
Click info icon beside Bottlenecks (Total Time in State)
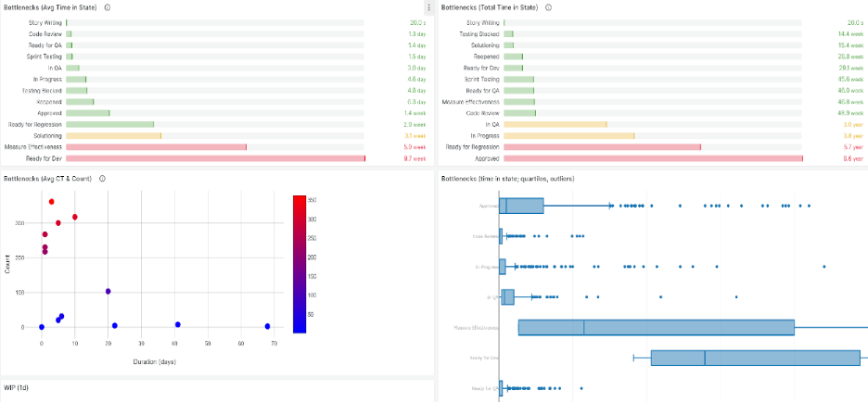pos(548,7)
